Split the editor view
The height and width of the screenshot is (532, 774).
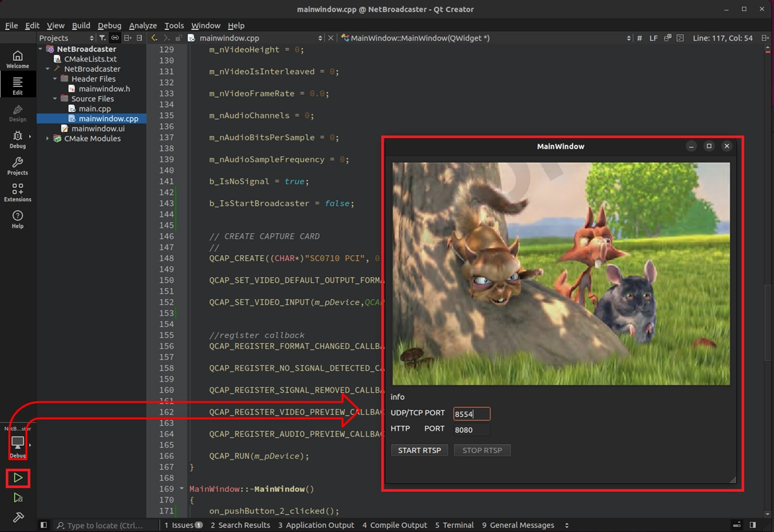[765, 38]
